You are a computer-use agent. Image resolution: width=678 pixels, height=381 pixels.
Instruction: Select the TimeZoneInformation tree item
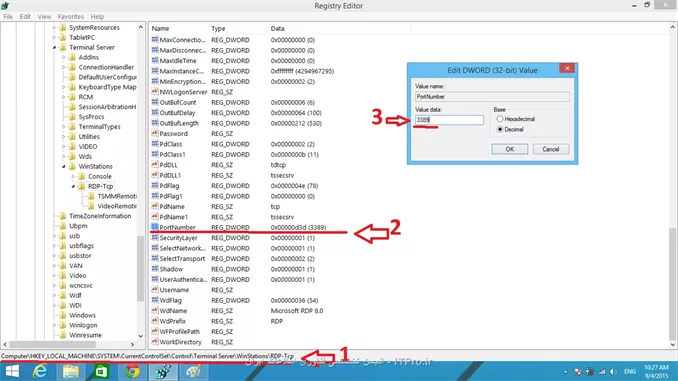click(100, 216)
